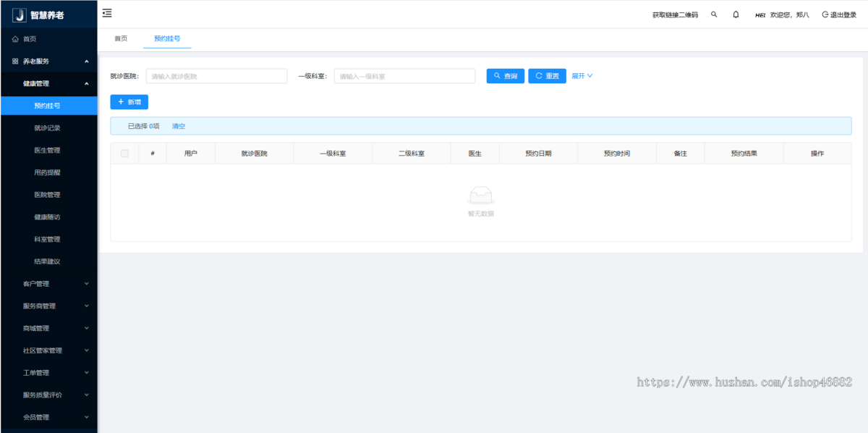Expand the 会员管理 menu
Screen dimensions: 868x433
[48, 418]
